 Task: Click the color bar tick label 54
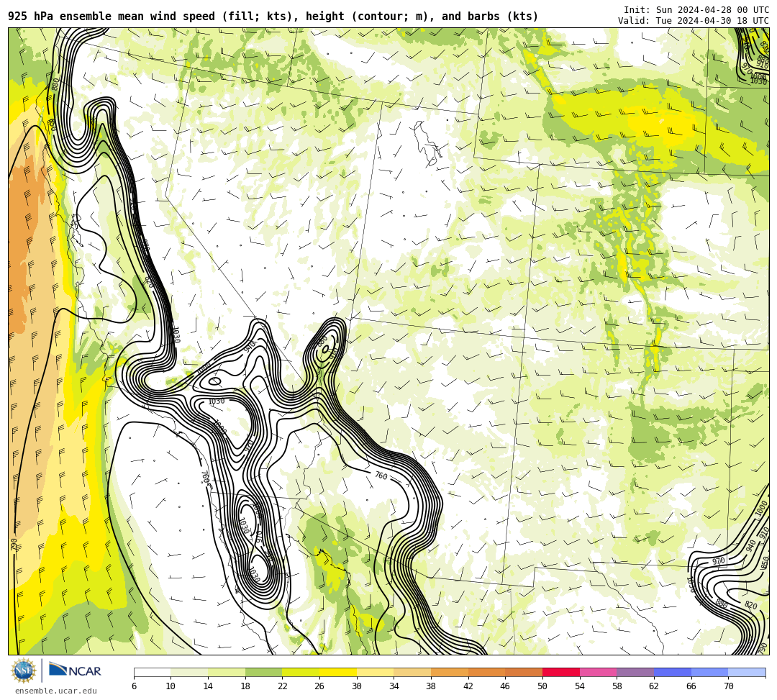pos(580,686)
